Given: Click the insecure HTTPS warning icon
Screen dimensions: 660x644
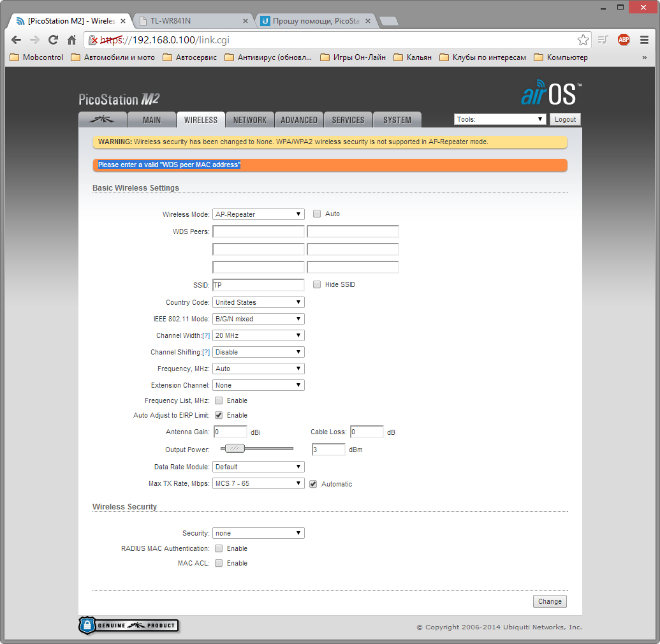Looking at the screenshot, I should [x=93, y=40].
